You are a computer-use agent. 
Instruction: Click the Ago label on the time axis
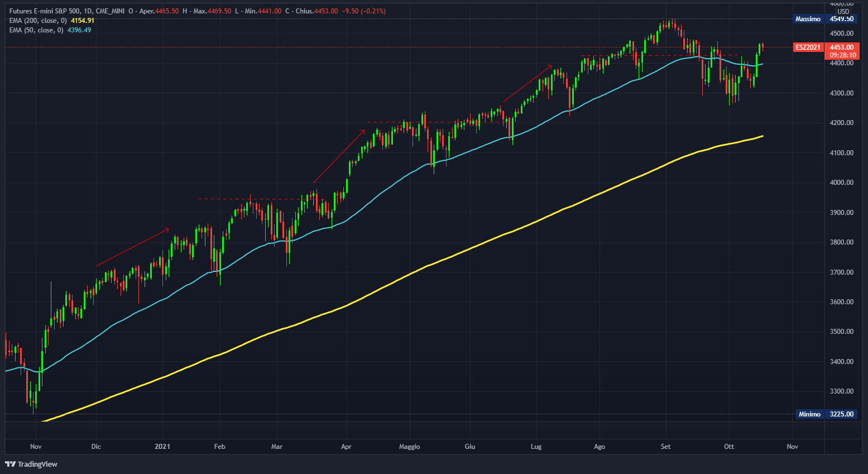[x=600, y=447]
